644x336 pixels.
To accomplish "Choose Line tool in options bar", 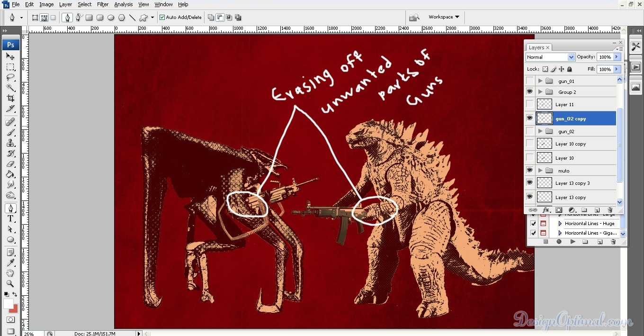I will point(133,18).
